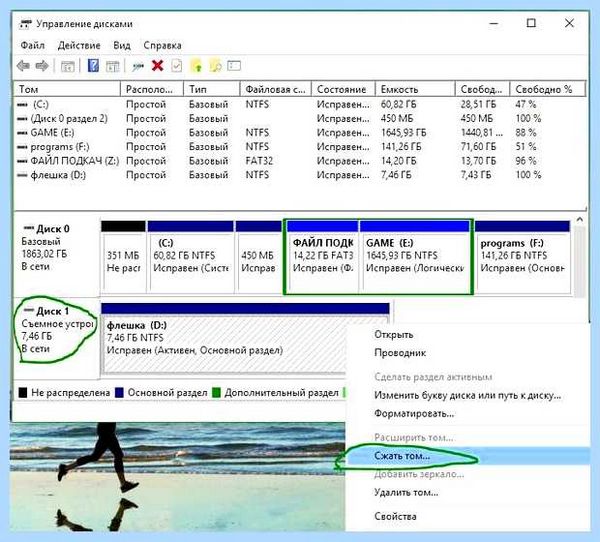Click the scroll-up arrow of graphical pane
This screenshot has height=542, width=600.
click(x=579, y=220)
